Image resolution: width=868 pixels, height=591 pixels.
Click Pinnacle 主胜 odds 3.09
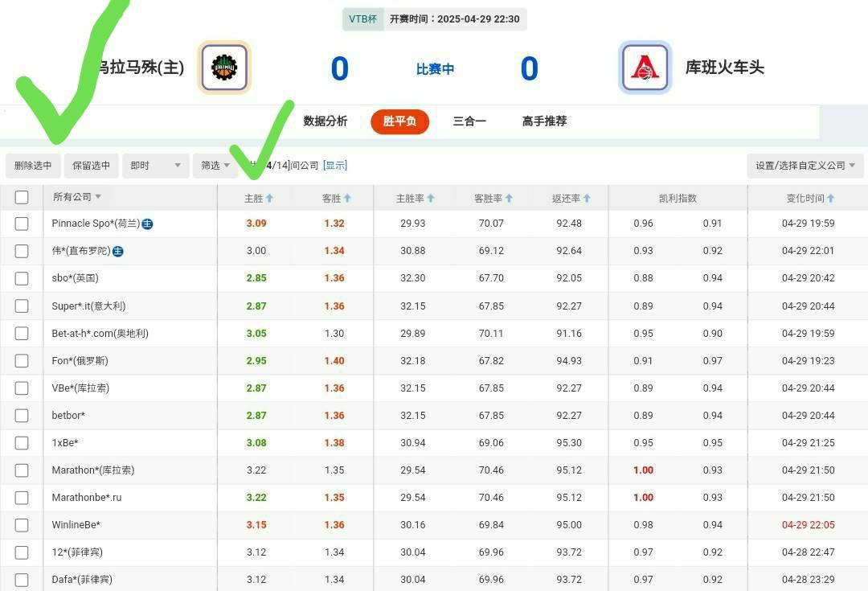(x=256, y=224)
